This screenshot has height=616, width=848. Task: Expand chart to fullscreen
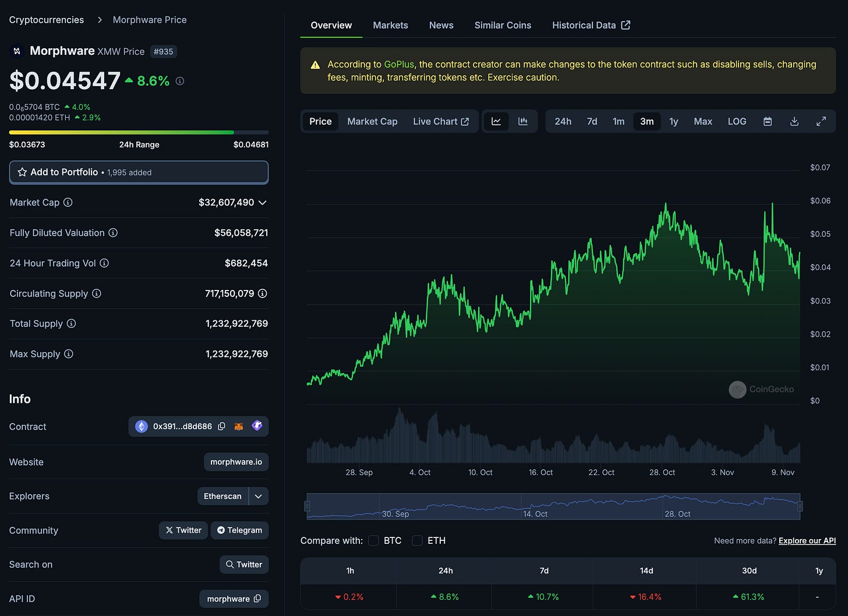[x=821, y=121]
